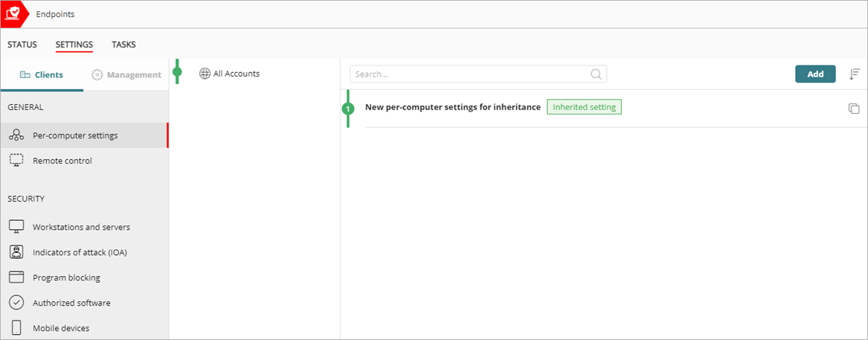This screenshot has height=340, width=868.
Task: Open New per-computer settings for inheritance
Action: pos(452,107)
